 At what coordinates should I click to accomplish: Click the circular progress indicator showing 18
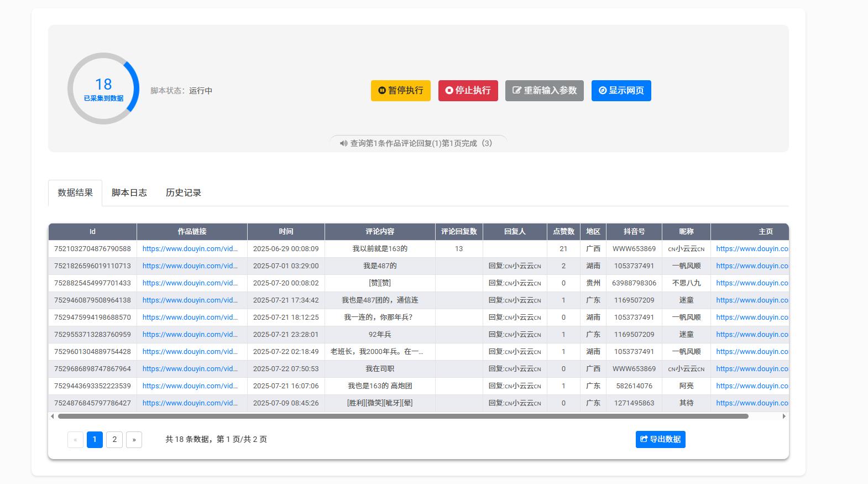pyautogui.click(x=103, y=89)
